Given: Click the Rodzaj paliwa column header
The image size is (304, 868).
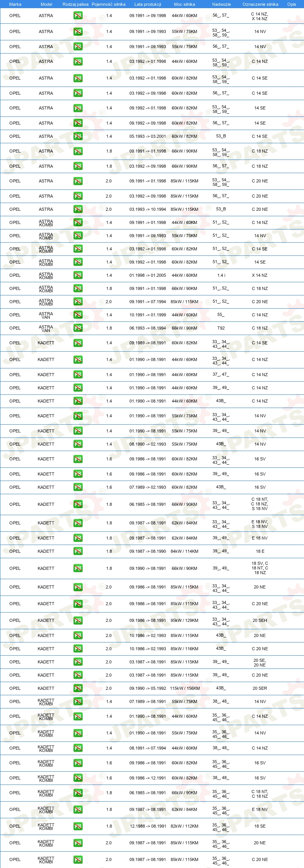Looking at the screenshot, I should coord(75,4).
